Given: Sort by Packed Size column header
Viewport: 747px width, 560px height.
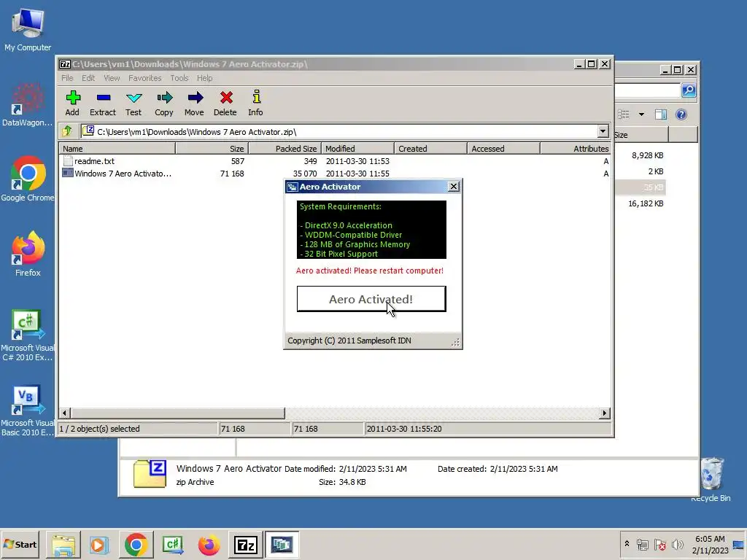Looking at the screenshot, I should click(285, 149).
